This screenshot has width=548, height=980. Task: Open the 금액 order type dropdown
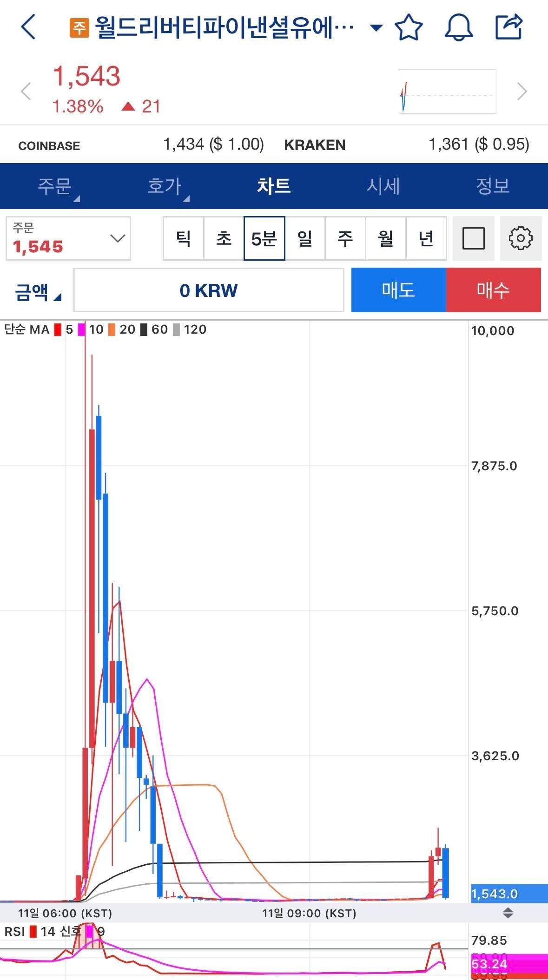[x=38, y=292]
